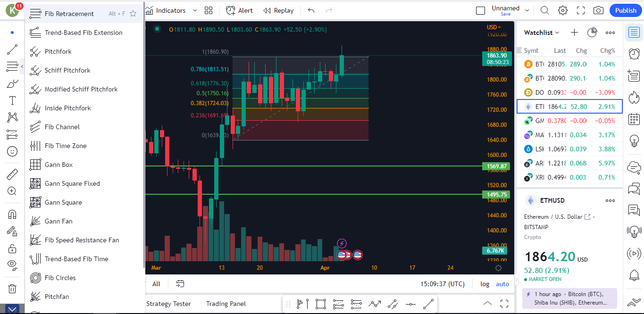Select the XRI row in watchlist

(569, 177)
